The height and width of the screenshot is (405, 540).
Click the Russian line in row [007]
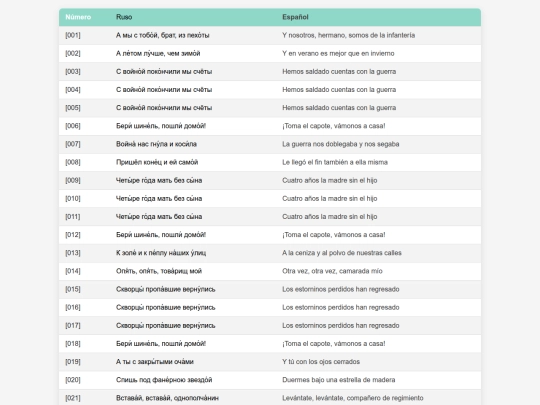pyautogui.click(x=156, y=144)
